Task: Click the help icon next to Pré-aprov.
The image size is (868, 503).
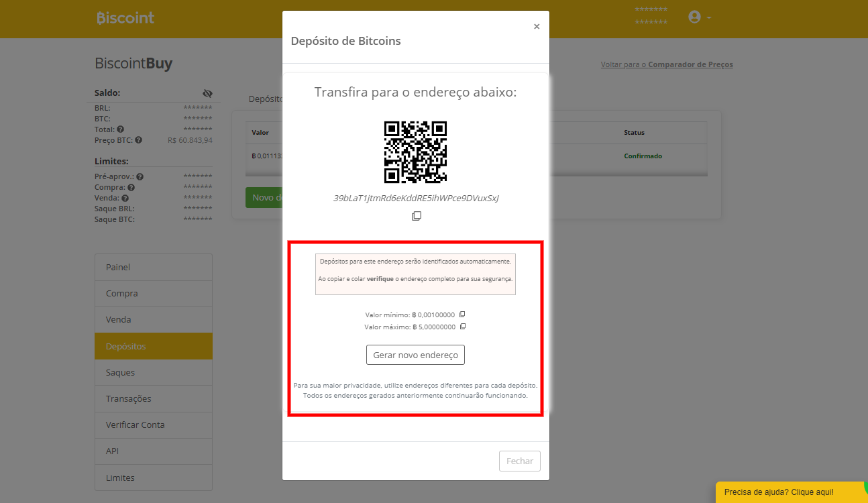Action: (x=140, y=177)
